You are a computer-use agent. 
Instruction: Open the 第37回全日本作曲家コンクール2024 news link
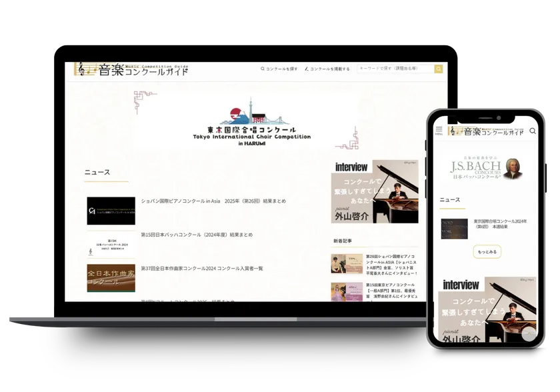point(202,268)
